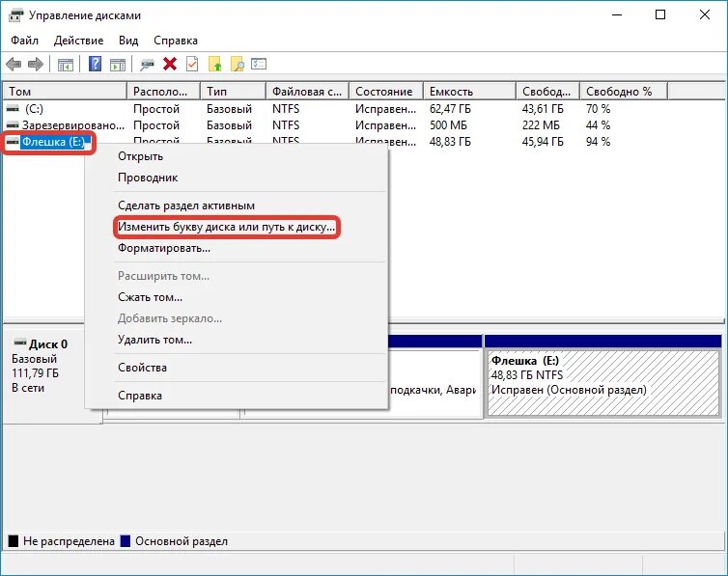Viewport: 728px width, 576px height.
Task: Open the Справка menu in menu bar
Action: point(176,41)
